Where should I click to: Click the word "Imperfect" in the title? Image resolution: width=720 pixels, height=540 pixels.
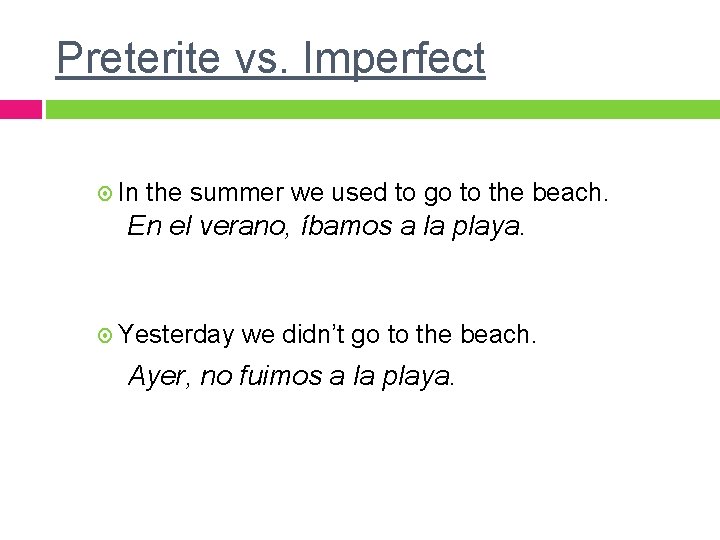393,58
